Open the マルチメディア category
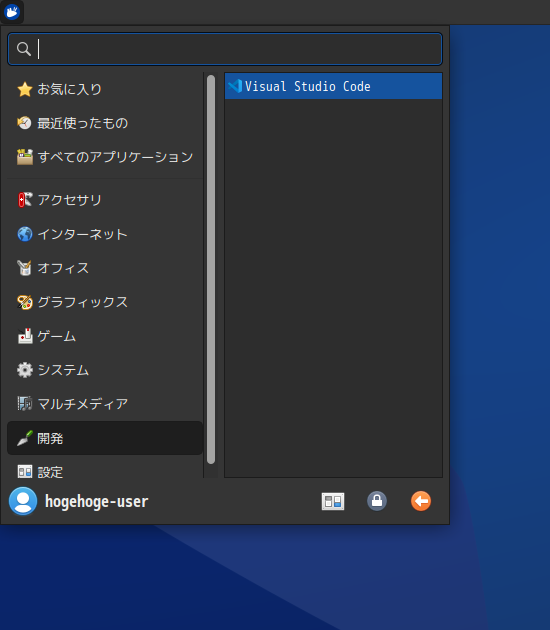550x630 pixels. [105, 404]
